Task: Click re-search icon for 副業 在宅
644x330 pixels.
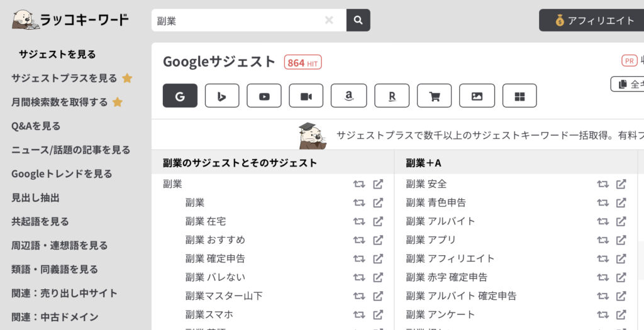Action: [x=359, y=221]
